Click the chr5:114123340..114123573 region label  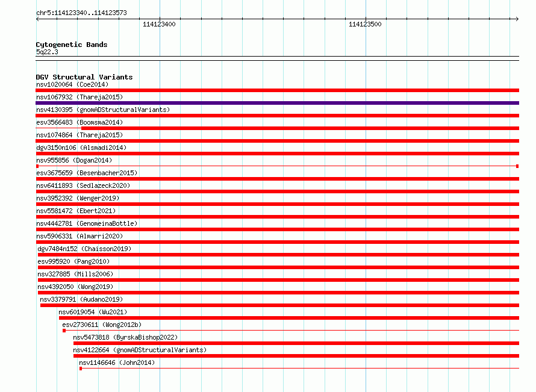[x=81, y=13]
